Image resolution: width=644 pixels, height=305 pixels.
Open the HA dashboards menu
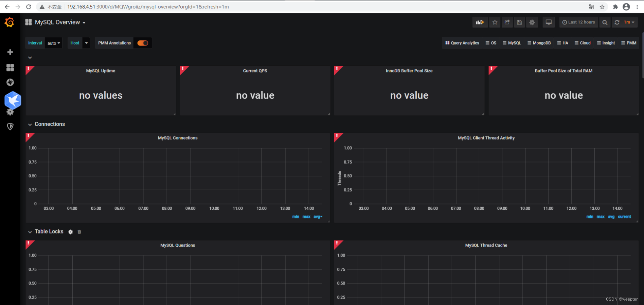[562, 43]
